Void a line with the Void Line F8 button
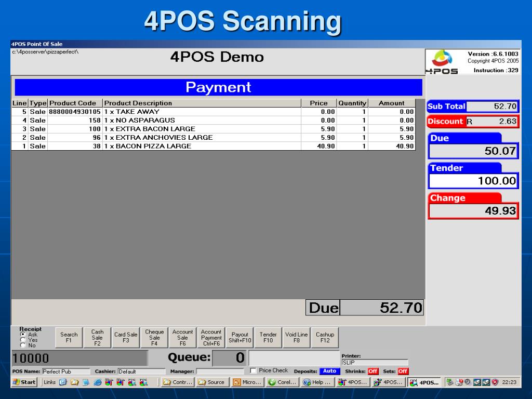 (x=297, y=338)
